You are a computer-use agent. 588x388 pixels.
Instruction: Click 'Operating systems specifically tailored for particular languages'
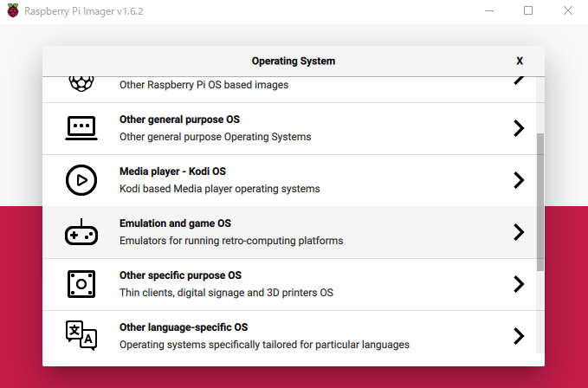[x=264, y=345]
